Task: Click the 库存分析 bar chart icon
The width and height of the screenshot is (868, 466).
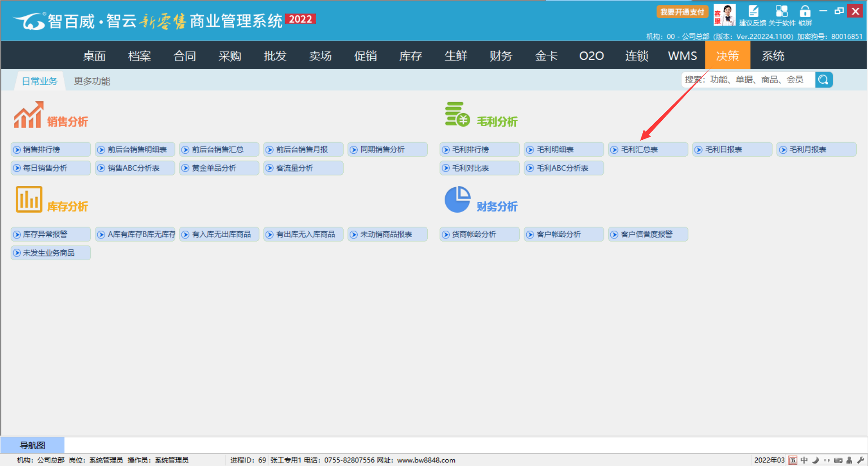Action: point(28,200)
